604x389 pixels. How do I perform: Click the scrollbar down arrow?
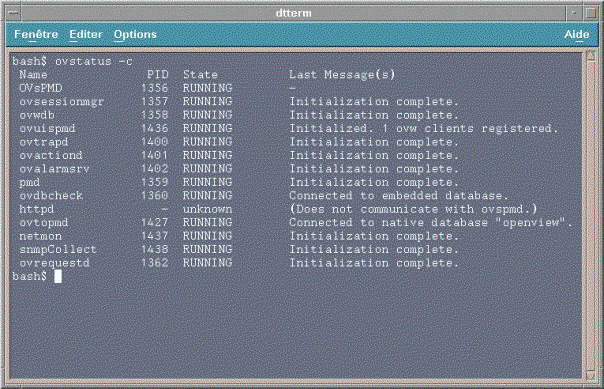591,375
